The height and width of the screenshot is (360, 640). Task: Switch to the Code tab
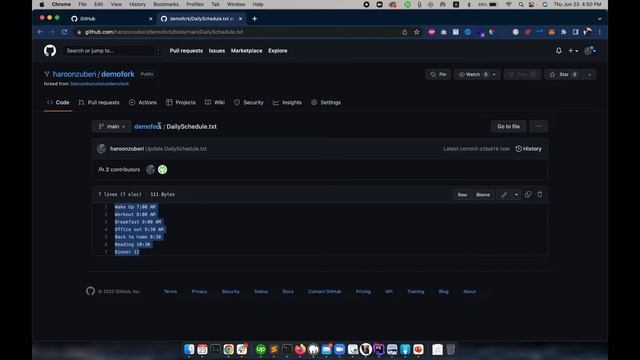pyautogui.click(x=58, y=102)
